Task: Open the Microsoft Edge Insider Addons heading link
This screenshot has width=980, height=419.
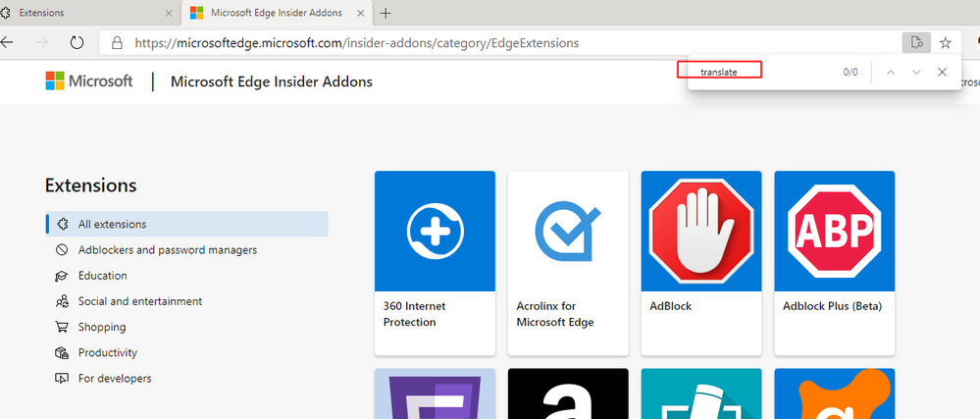Action: pos(272,81)
